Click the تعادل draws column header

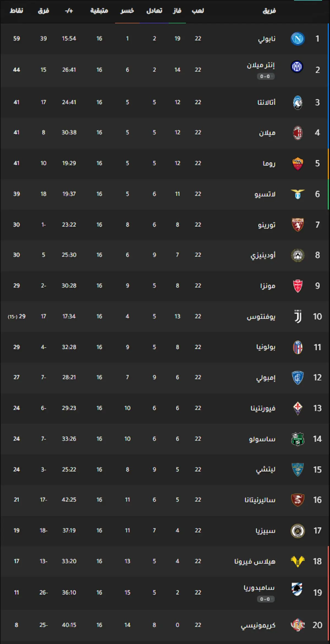click(154, 11)
